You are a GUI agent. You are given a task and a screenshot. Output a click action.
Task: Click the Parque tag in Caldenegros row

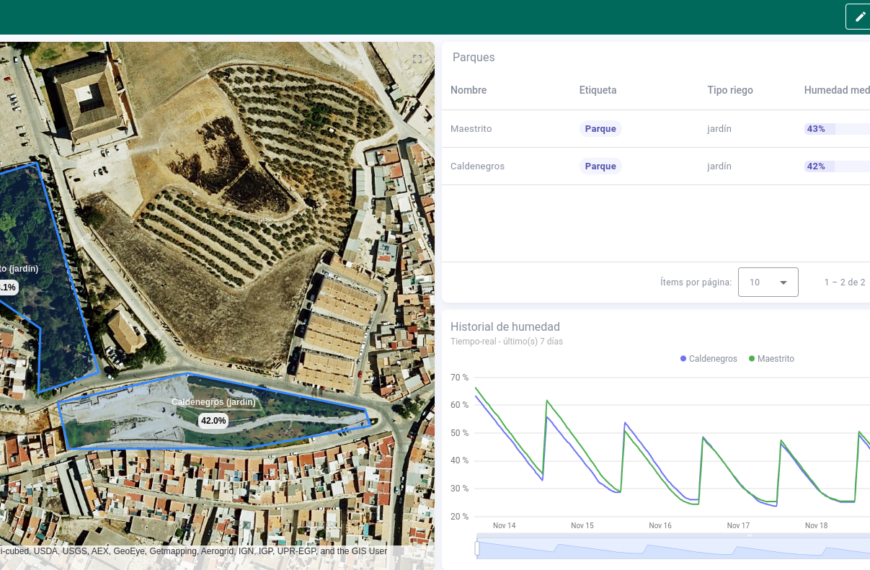600,166
